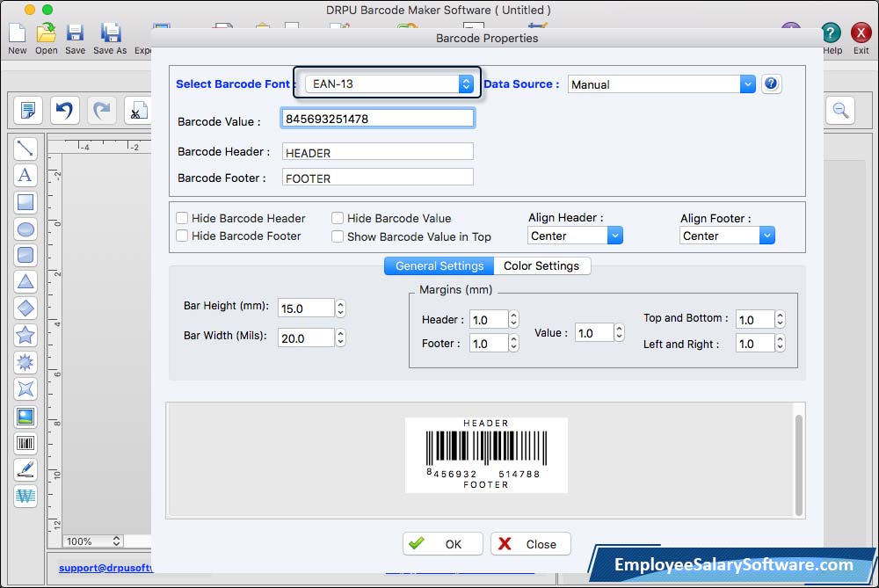Image resolution: width=879 pixels, height=588 pixels.
Task: Click the Left and Right margin field
Action: coord(754,343)
